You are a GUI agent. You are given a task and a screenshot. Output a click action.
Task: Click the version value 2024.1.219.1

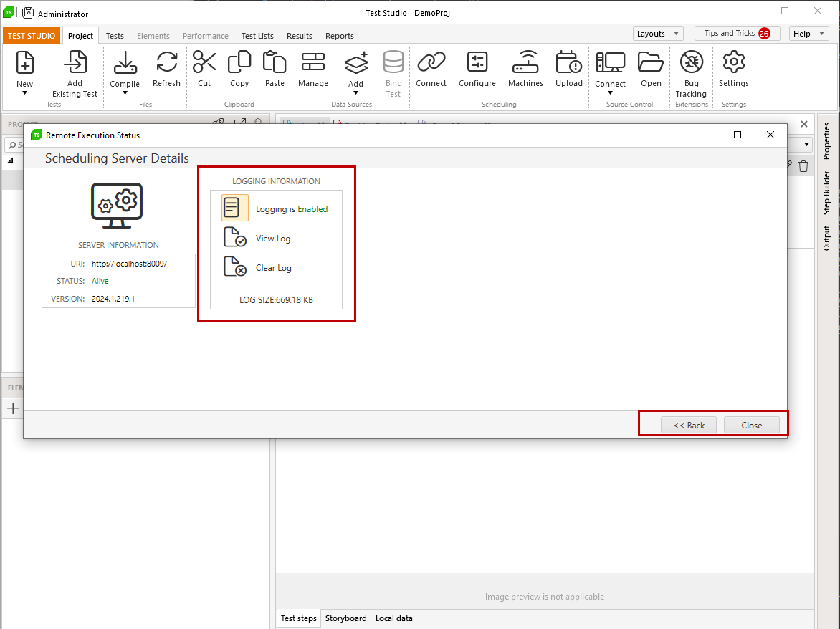pyautogui.click(x=113, y=299)
